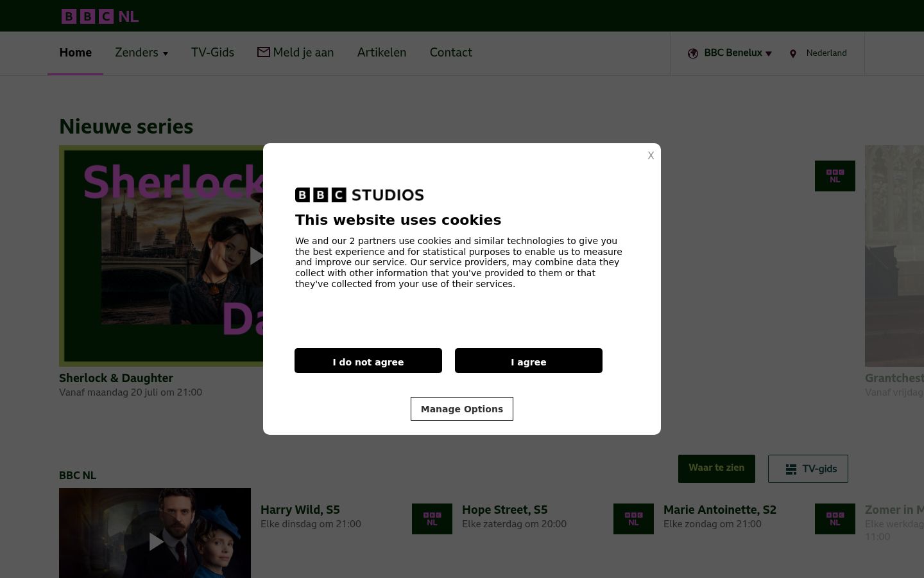Open the TV-gids button with list icon
Viewport: 924px width, 578px height.
click(808, 469)
